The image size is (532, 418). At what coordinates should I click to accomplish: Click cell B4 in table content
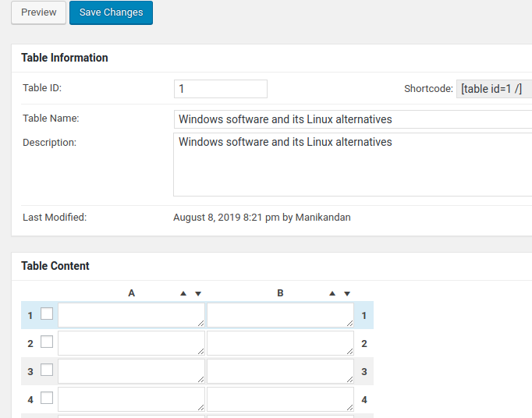click(280, 399)
